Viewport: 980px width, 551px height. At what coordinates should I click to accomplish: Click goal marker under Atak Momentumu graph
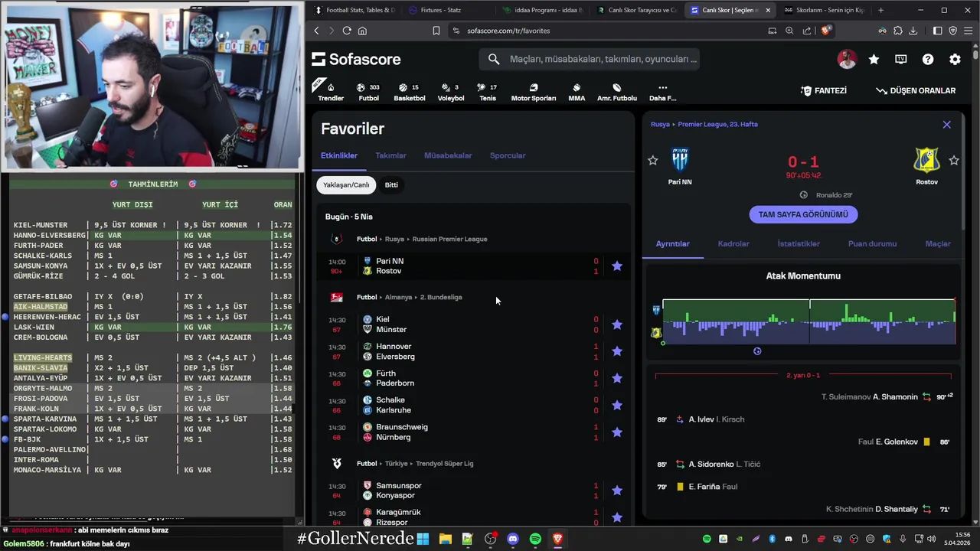757,351
